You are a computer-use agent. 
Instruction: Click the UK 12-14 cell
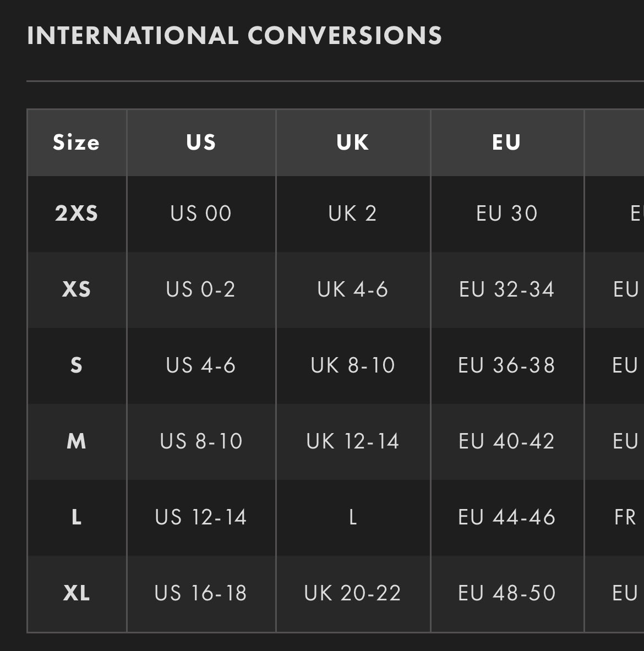(x=353, y=441)
